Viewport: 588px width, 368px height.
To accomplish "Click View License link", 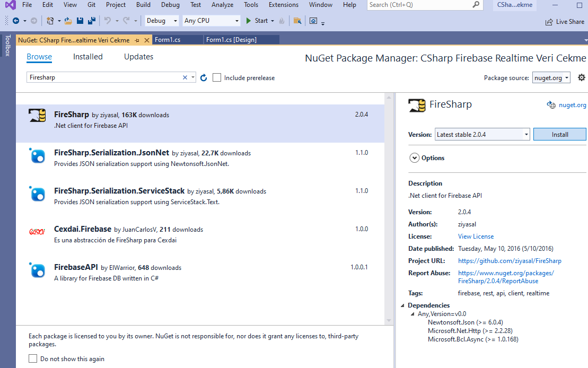I will coord(476,236).
